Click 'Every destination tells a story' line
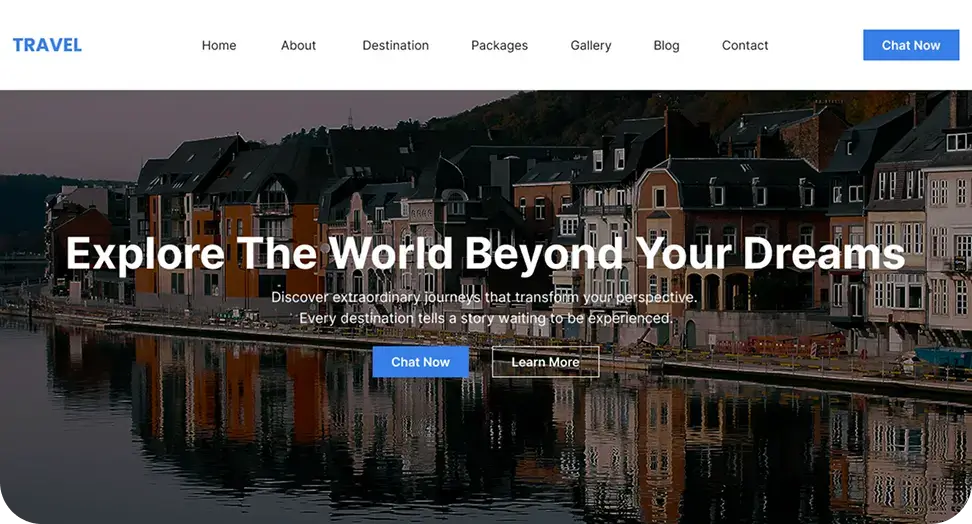 tap(485, 318)
